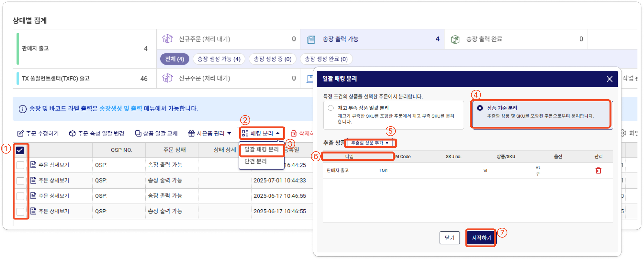Check the order row dated 2025-07-01 10:44:33
The width and height of the screenshot is (644, 260).
point(20,181)
